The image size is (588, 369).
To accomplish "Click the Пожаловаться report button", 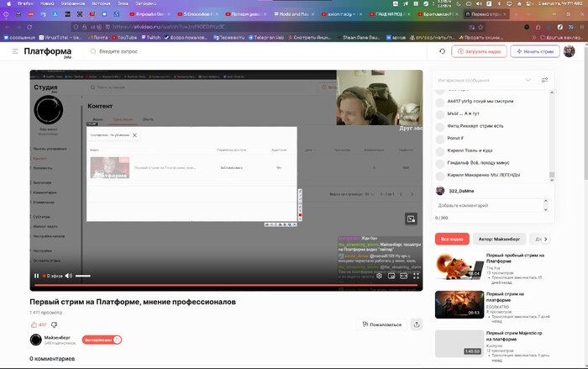I will (x=381, y=324).
